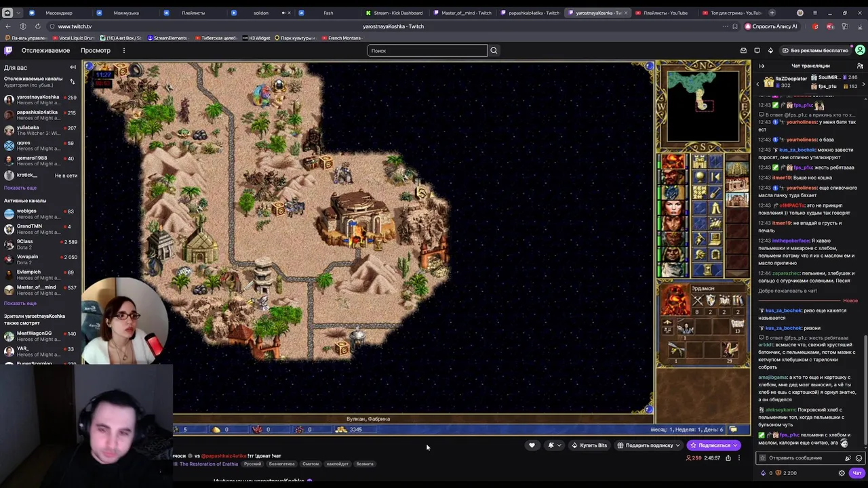Screen dimensions: 868x488
Task: Open the Bits diamond icon in the header
Action: (770, 50)
